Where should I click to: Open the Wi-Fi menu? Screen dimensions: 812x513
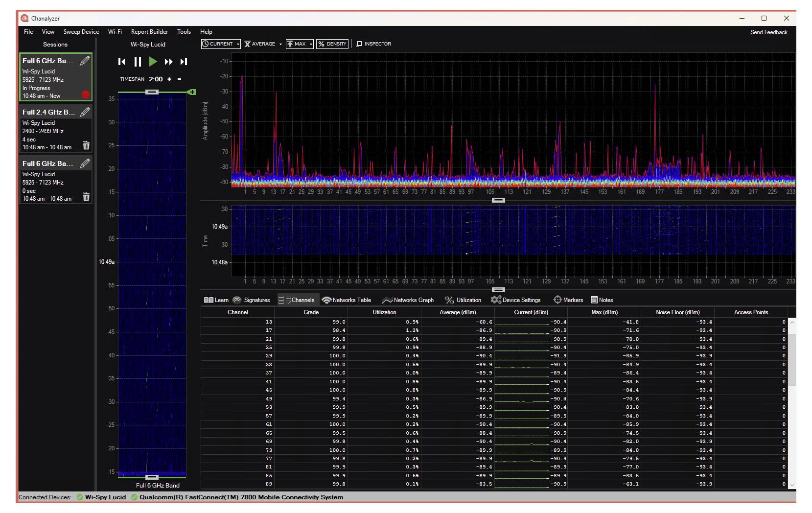coord(115,32)
